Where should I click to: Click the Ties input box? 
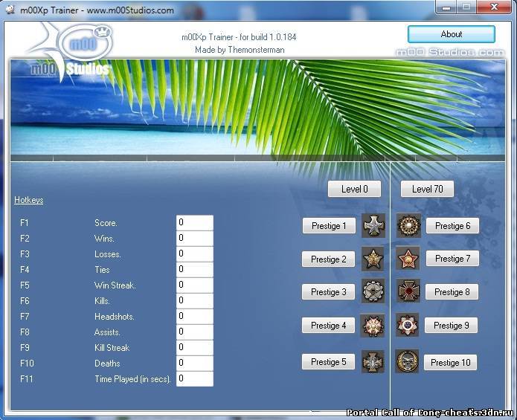pyautogui.click(x=195, y=269)
